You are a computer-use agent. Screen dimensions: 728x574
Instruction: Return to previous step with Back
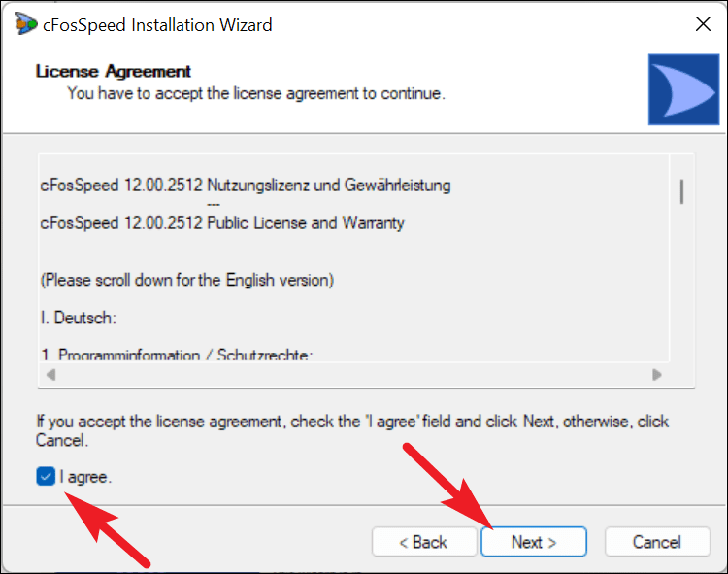[424, 542]
